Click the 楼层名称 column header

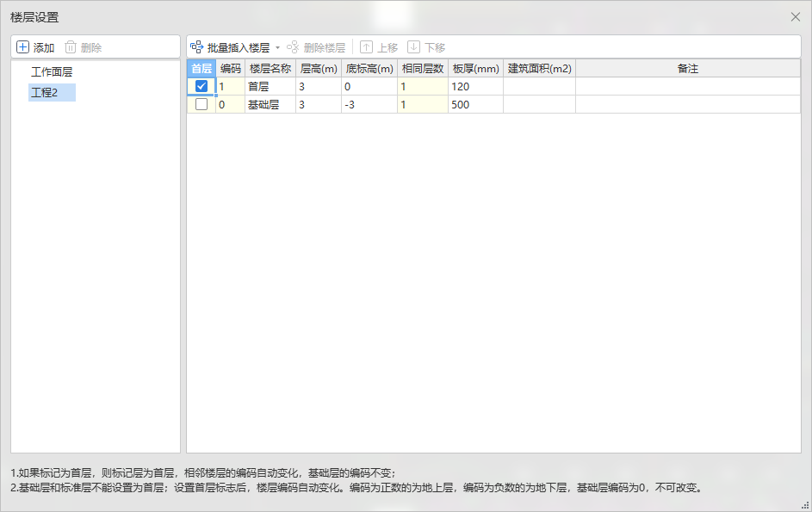point(270,68)
